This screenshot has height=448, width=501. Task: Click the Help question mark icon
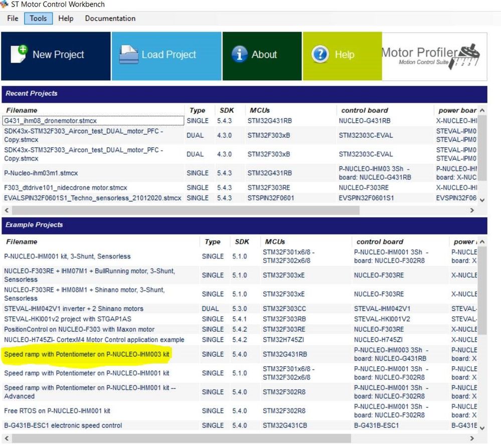tap(320, 54)
